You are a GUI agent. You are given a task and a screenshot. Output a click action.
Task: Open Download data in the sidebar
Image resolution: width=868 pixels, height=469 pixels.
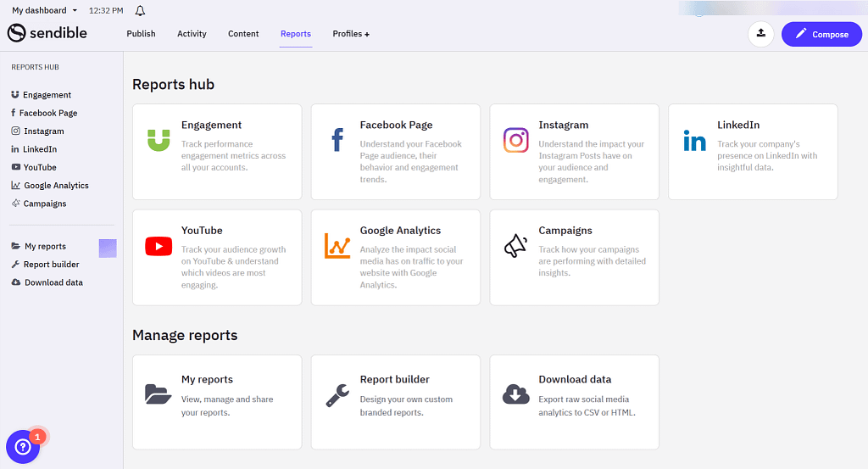pos(53,282)
